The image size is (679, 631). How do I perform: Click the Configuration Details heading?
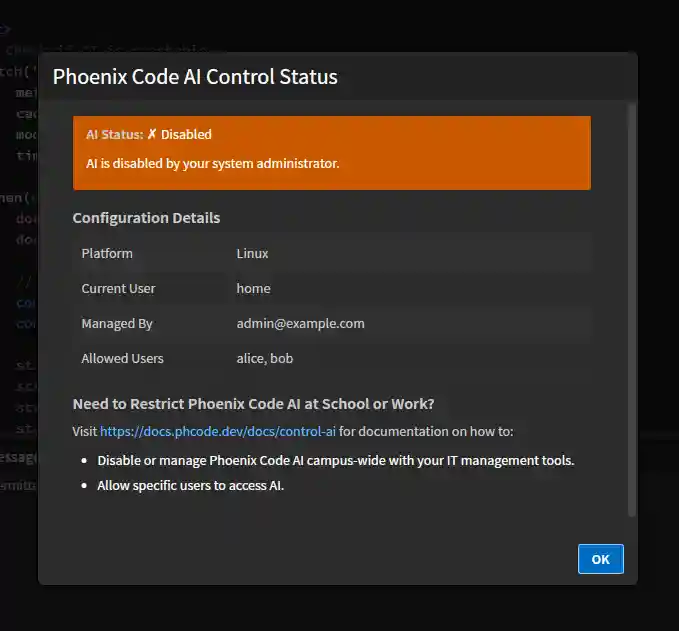[x=146, y=218]
